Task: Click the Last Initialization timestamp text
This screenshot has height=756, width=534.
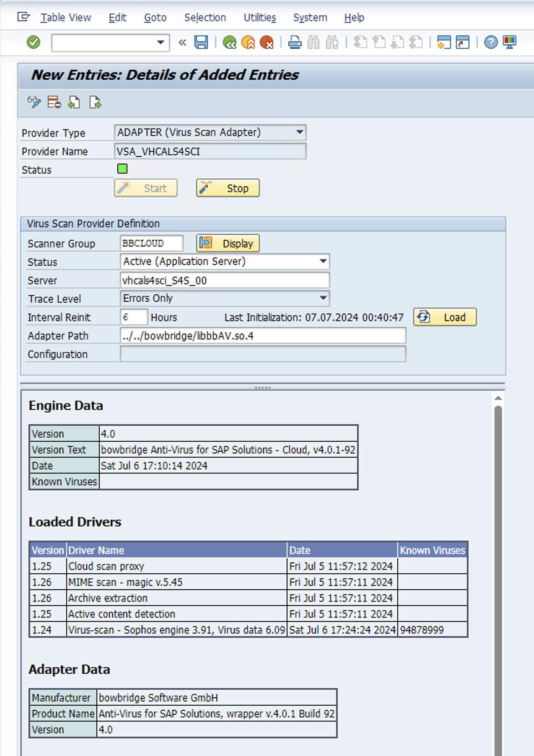Action: coord(314,317)
